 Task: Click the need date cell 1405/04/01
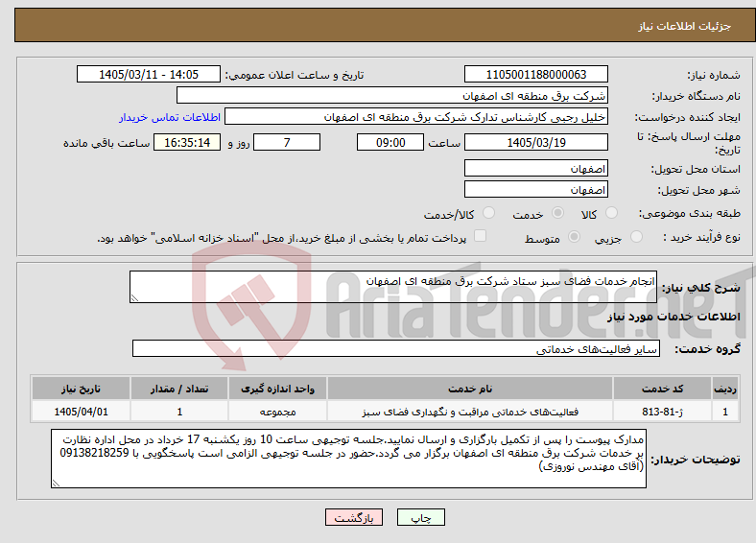click(x=81, y=412)
